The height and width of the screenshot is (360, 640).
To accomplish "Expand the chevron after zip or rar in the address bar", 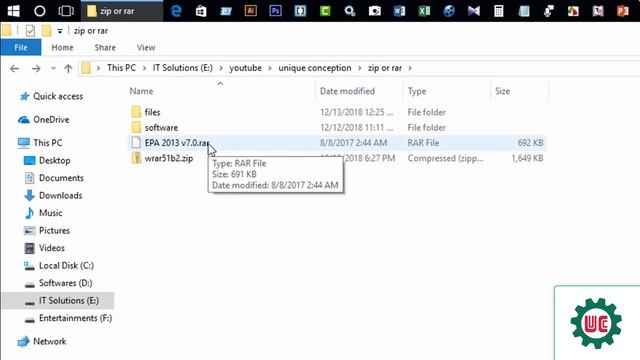I will point(410,68).
